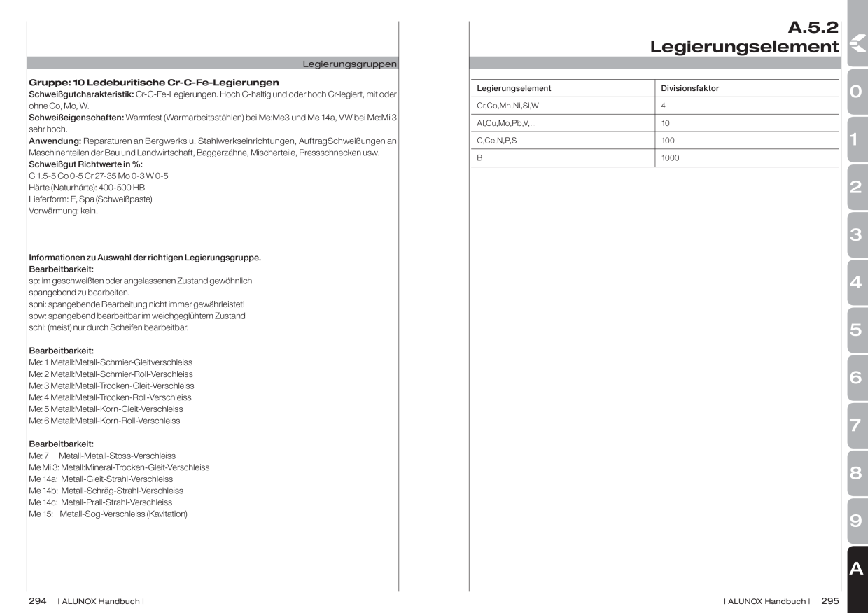Click the Divisionsfaktor column header
868x613 pixels.
(690, 88)
